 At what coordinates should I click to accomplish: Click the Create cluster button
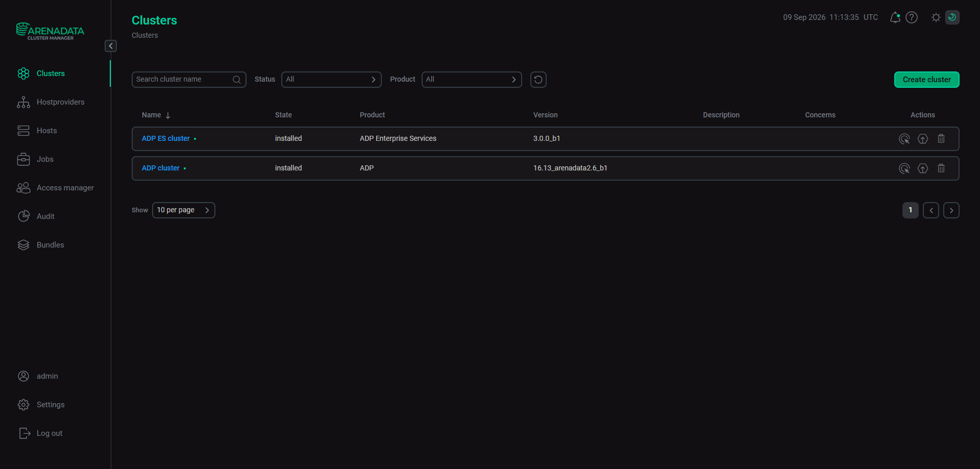click(x=926, y=80)
